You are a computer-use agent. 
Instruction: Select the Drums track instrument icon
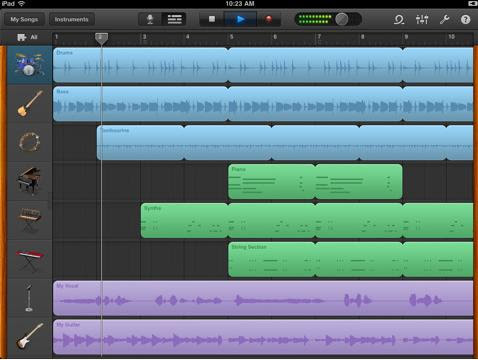29,65
